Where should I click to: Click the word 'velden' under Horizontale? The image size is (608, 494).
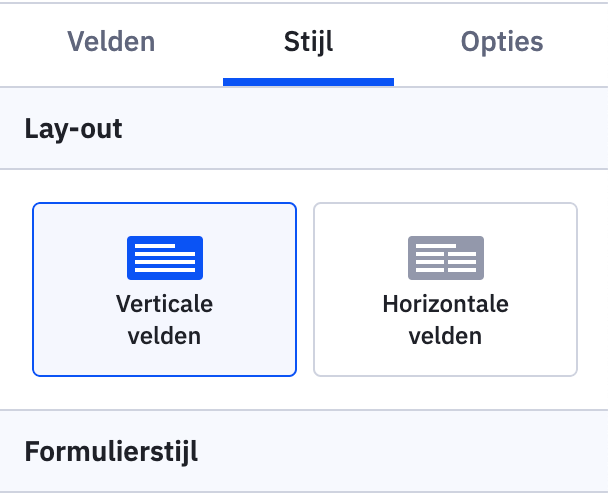pos(445,336)
